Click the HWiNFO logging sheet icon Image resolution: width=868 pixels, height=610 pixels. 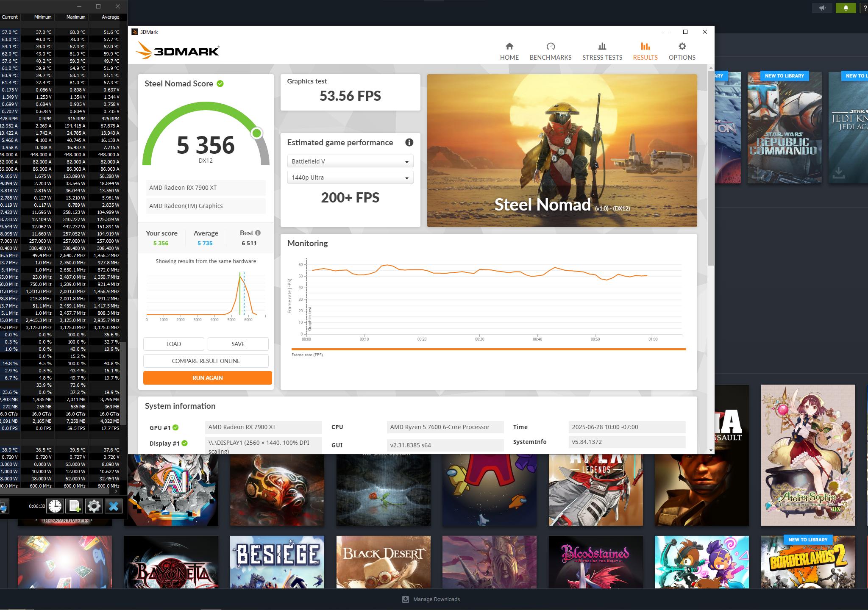[75, 506]
